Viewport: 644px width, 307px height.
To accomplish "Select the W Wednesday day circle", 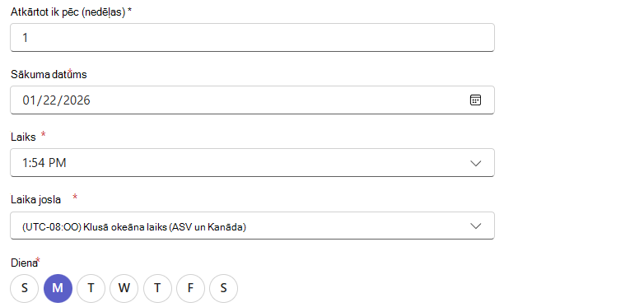I will [124, 289].
